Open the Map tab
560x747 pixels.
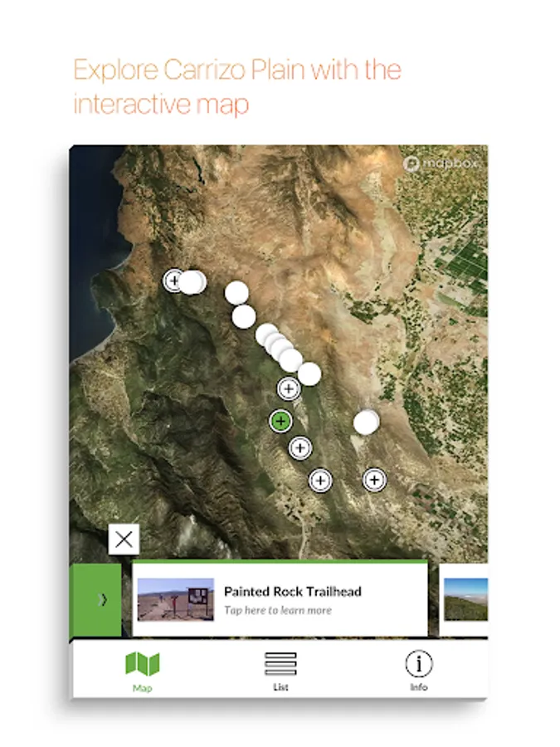tap(142, 672)
